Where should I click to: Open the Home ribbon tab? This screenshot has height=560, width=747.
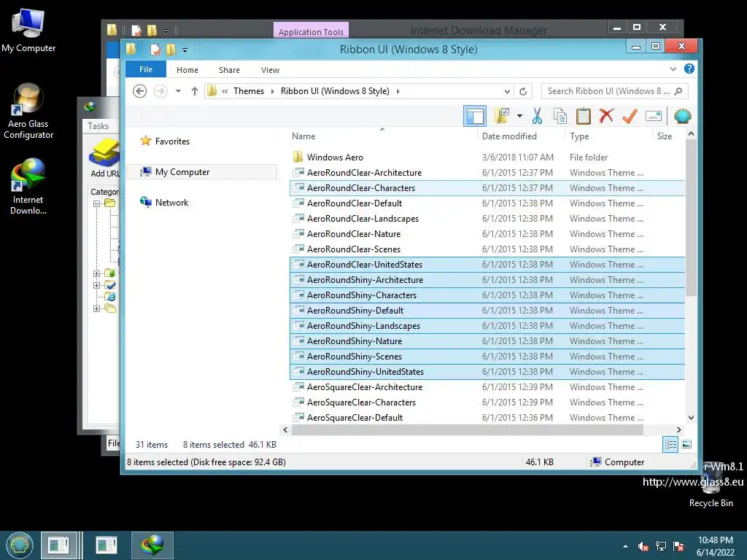pos(187,70)
